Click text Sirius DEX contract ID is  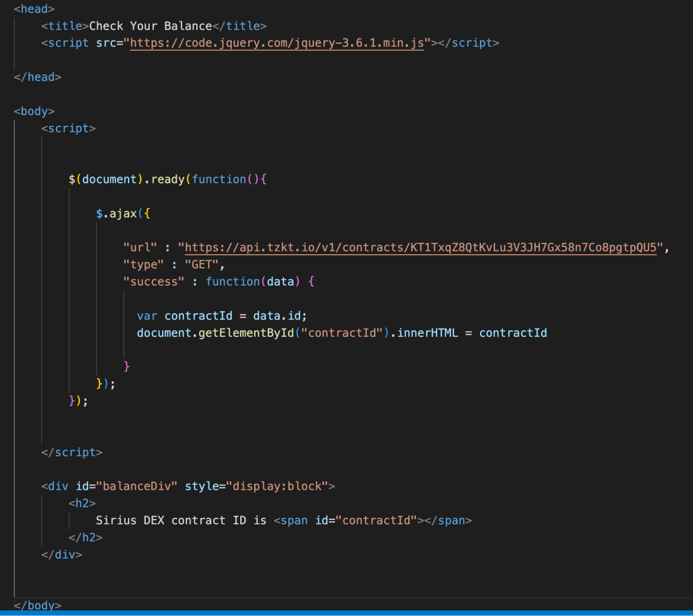(x=181, y=521)
